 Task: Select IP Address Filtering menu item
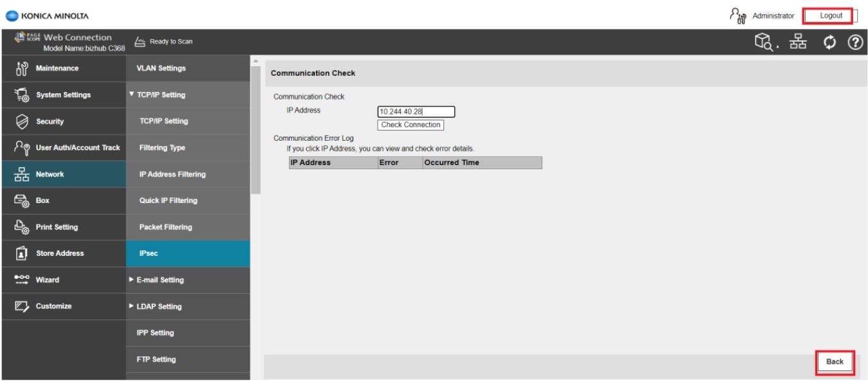172,174
